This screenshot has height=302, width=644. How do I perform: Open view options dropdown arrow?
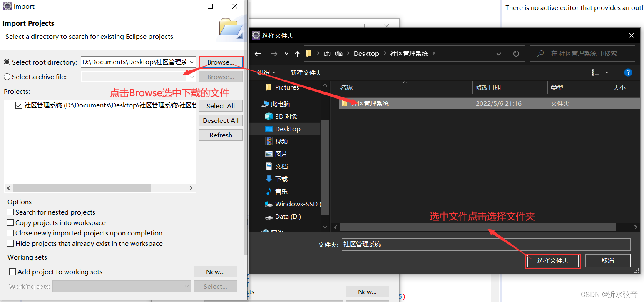(x=607, y=72)
